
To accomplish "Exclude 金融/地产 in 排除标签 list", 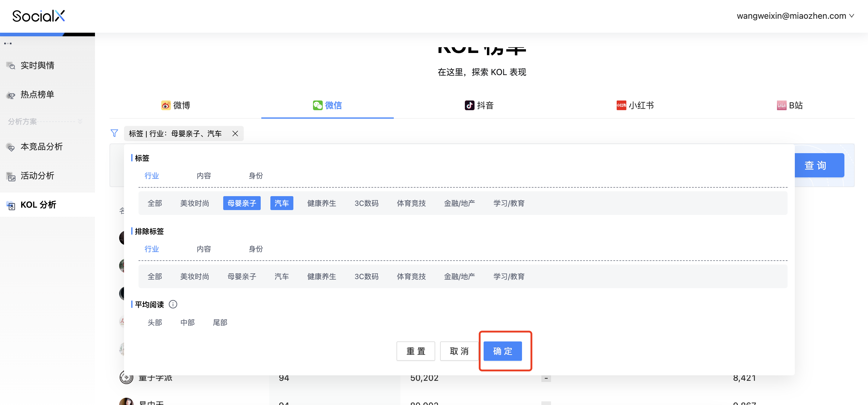I will tap(460, 277).
